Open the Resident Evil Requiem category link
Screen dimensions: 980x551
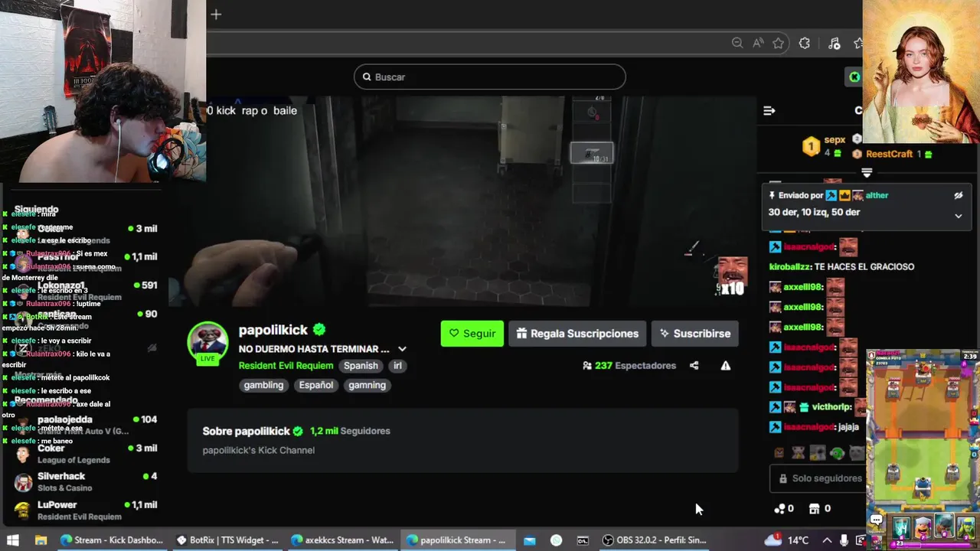click(x=286, y=366)
